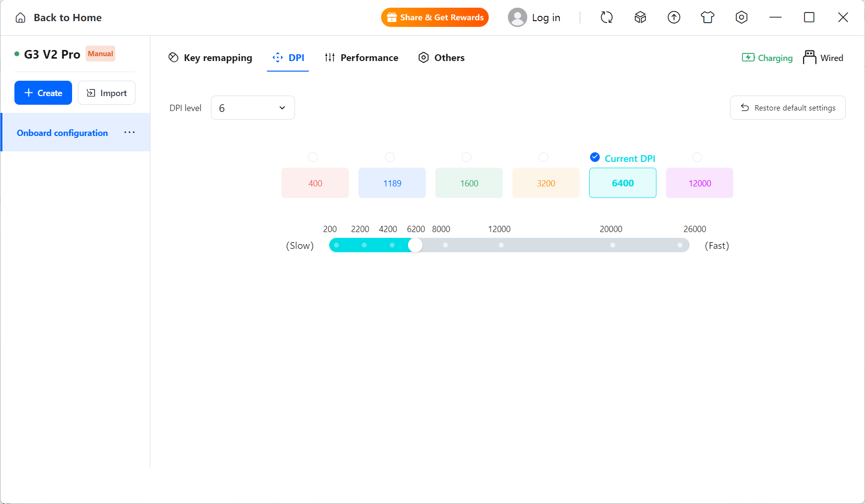Switch to Key remapping tab

tap(210, 58)
